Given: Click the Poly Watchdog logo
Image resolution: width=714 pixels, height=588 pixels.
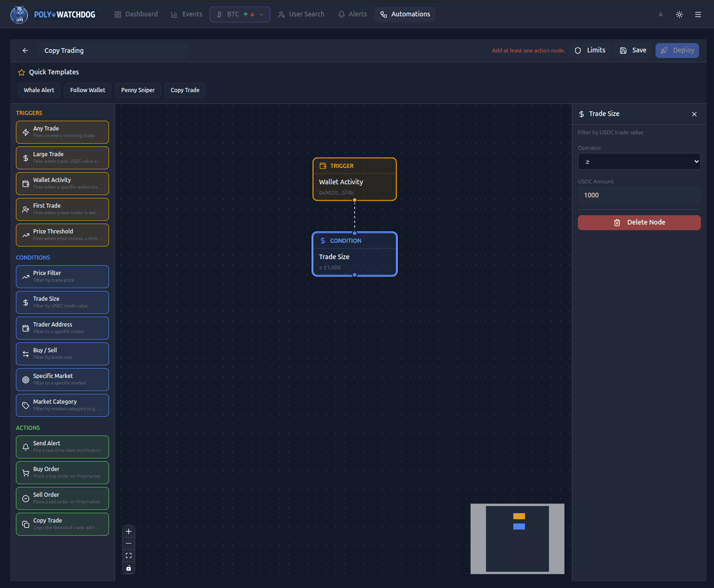Looking at the screenshot, I should click(x=53, y=15).
